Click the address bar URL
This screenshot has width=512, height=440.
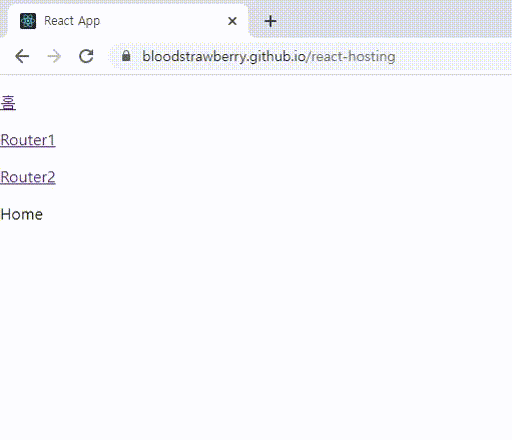269,56
